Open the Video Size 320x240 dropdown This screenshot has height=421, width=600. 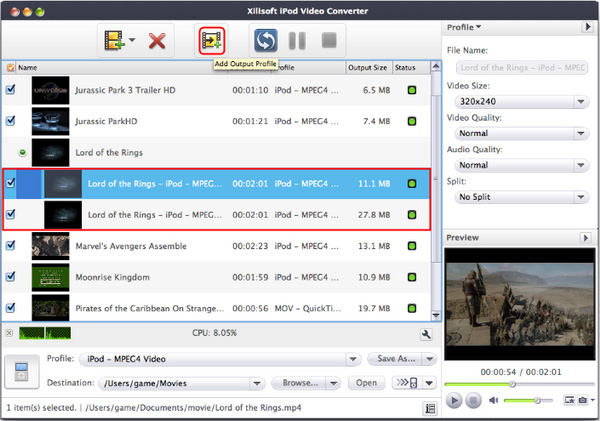coord(522,101)
